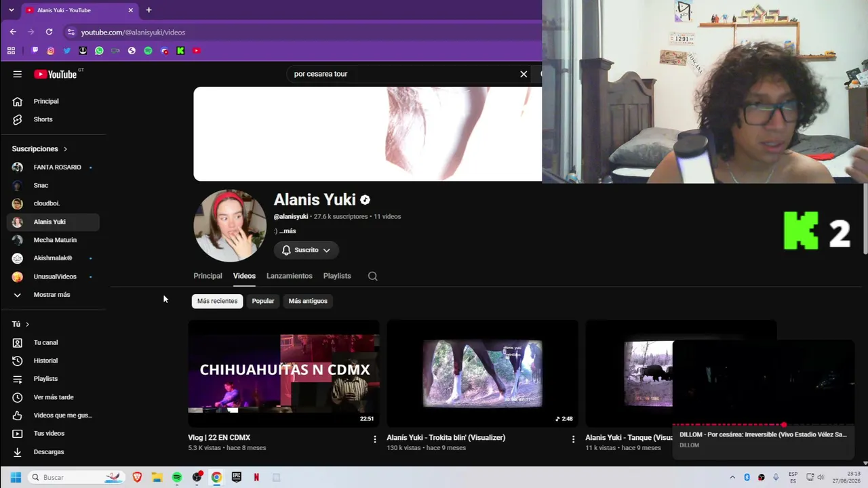Screen dimensions: 868x488
Task: Expand the Tú section
Action: 20,324
